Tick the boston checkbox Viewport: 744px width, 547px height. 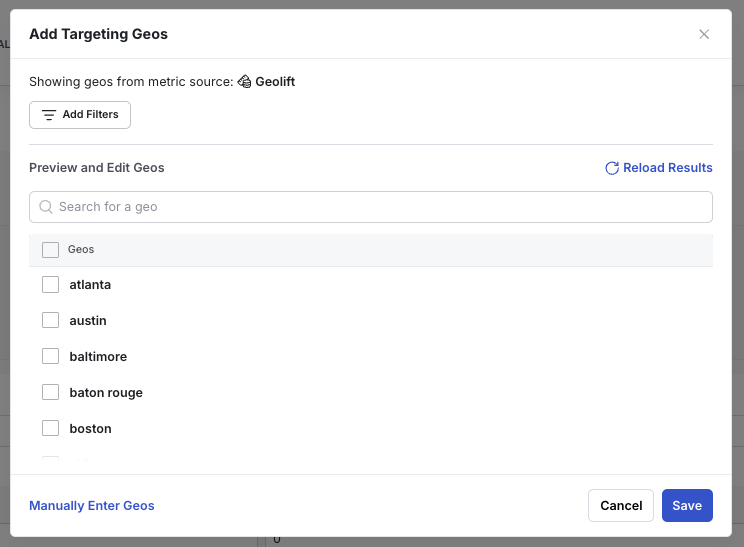51,429
